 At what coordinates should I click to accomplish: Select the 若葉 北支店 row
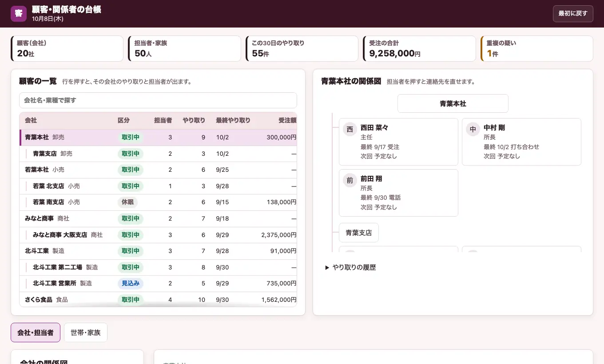click(158, 186)
